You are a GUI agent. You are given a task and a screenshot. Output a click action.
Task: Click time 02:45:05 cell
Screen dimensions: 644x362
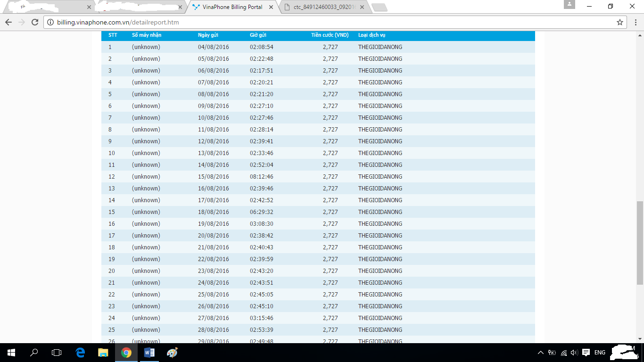coord(262,295)
